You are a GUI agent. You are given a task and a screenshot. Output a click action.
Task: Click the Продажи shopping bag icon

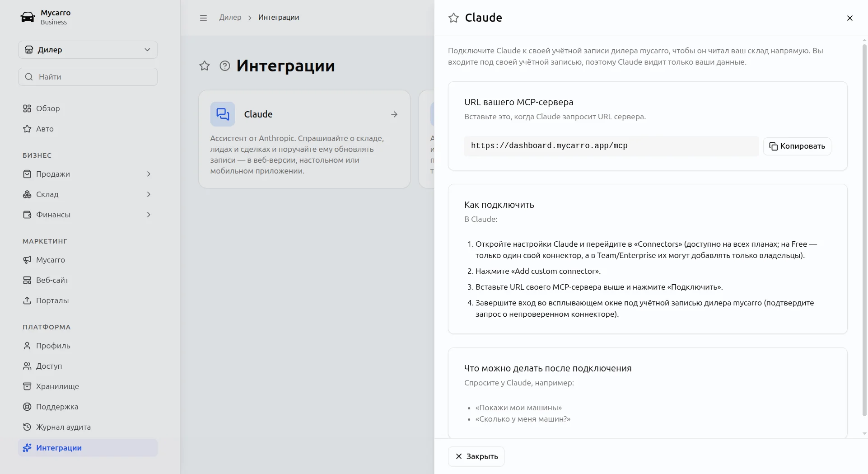coord(27,174)
